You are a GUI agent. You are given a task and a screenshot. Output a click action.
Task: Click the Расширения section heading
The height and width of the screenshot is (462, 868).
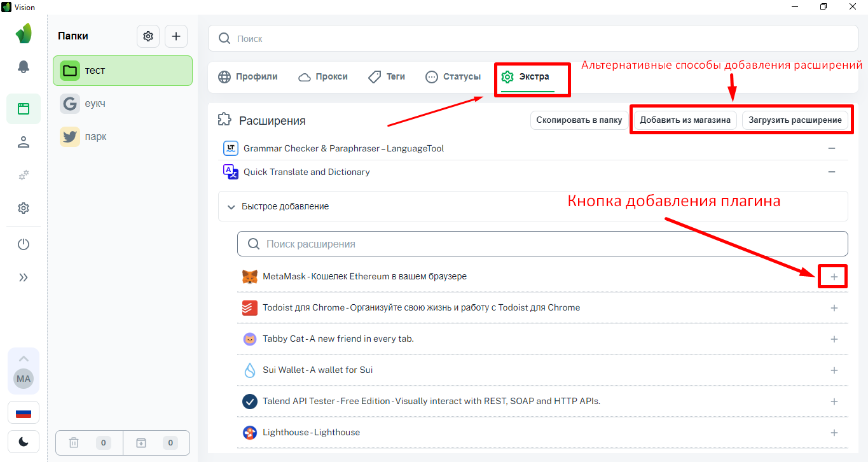pyautogui.click(x=272, y=120)
